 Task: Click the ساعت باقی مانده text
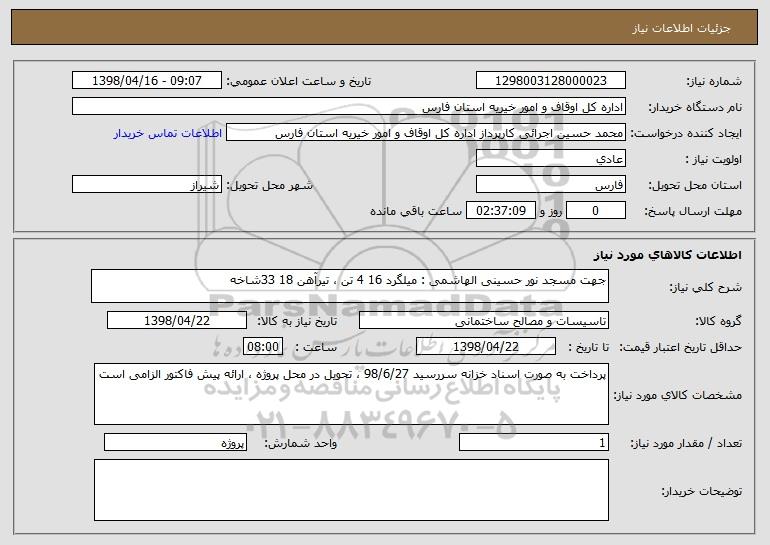416,211
